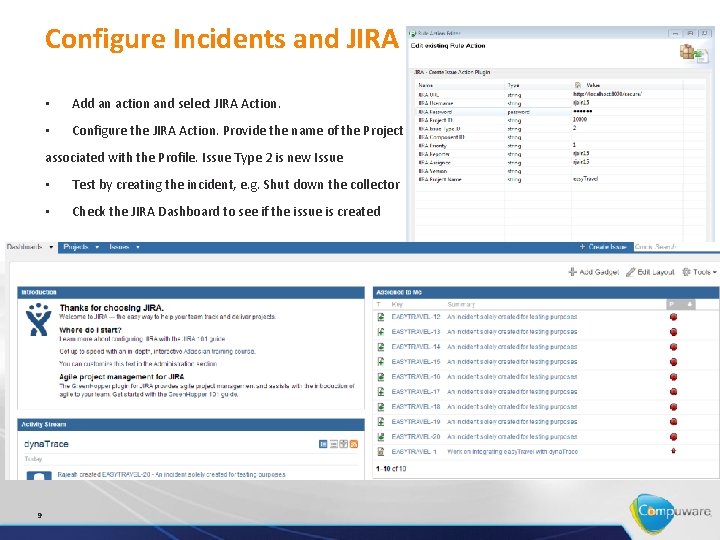Click the icon beside Value column header

[x=578, y=85]
